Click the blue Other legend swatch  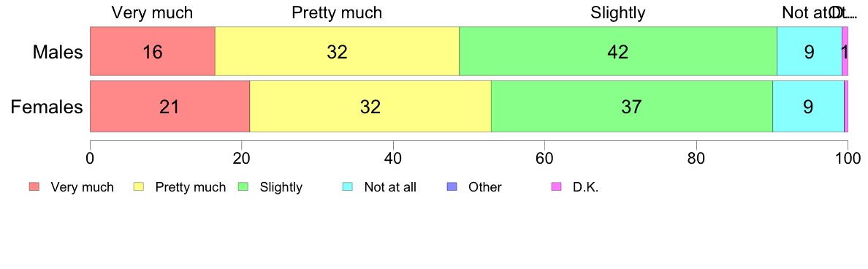pyautogui.click(x=452, y=187)
